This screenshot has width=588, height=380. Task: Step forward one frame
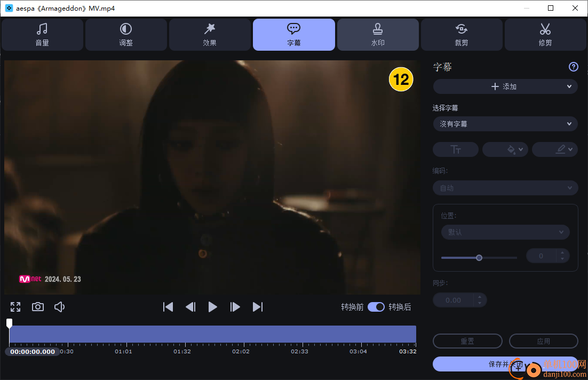pyautogui.click(x=235, y=307)
